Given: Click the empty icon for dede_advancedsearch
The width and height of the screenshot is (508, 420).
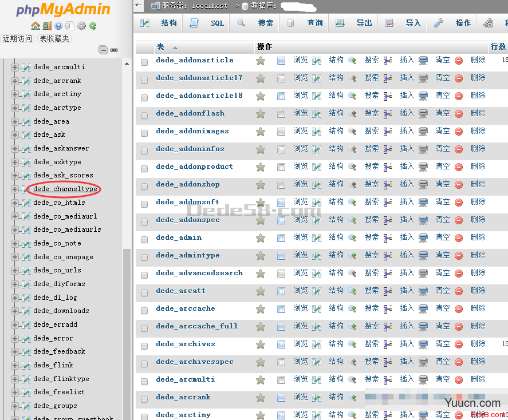Looking at the screenshot, I should coord(423,274).
